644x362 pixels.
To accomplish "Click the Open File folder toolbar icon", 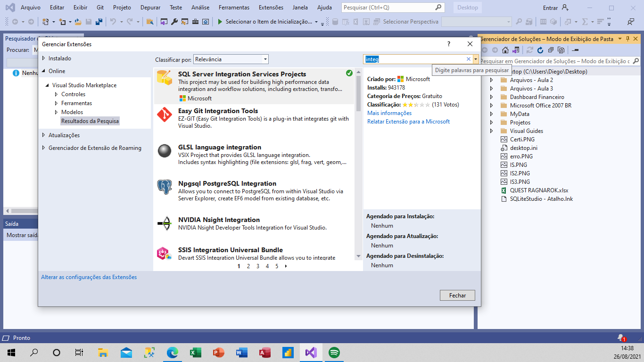I will (x=77, y=22).
